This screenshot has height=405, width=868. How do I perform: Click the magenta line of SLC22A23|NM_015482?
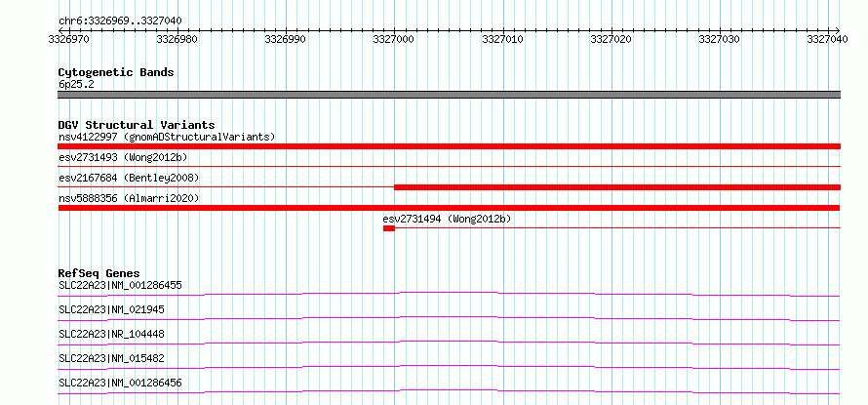pyautogui.click(x=449, y=367)
